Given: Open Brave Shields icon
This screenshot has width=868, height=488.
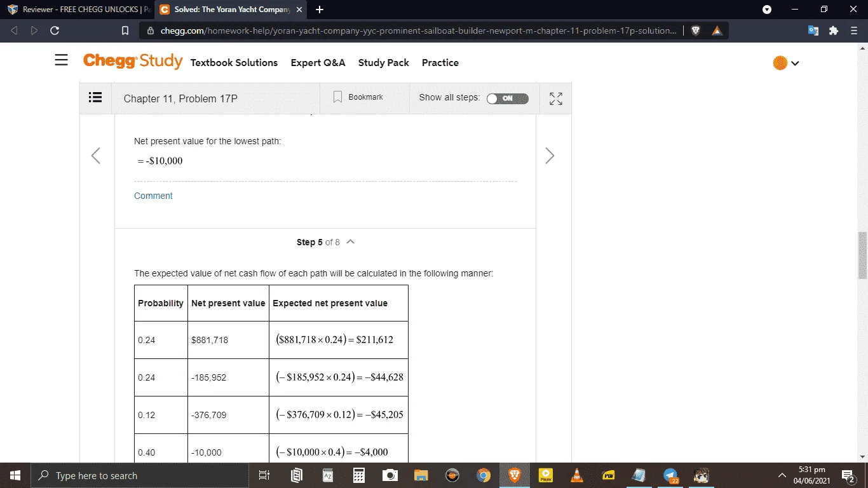Looking at the screenshot, I should [696, 30].
